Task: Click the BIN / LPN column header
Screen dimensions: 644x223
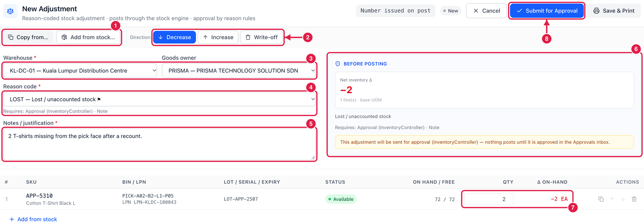Action: click(134, 182)
